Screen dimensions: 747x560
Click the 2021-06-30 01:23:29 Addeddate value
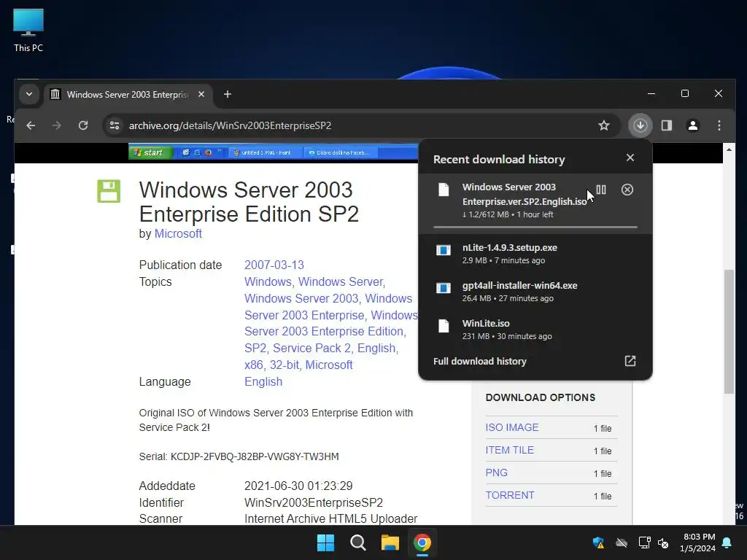(x=298, y=486)
